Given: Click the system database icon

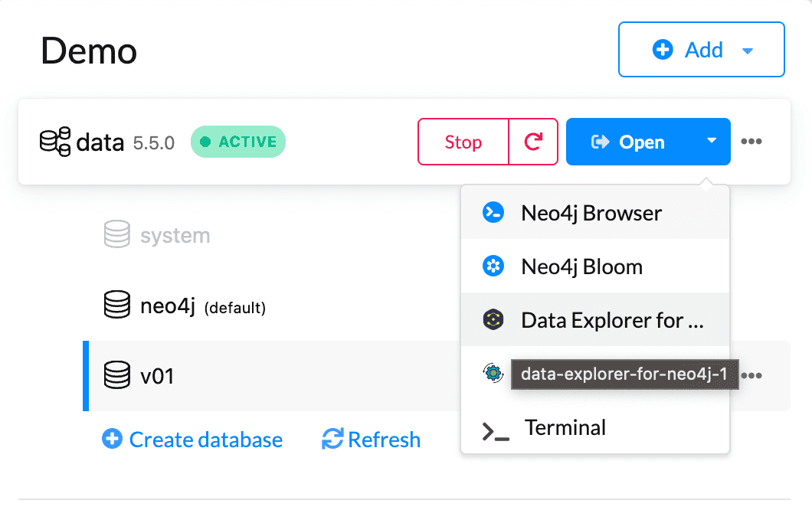Looking at the screenshot, I should click(x=117, y=234).
